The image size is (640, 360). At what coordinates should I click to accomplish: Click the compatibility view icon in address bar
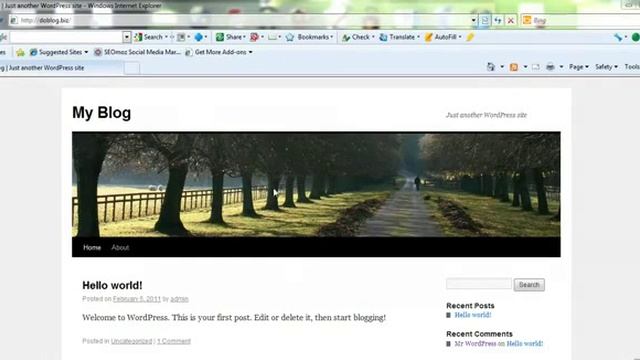(x=485, y=20)
